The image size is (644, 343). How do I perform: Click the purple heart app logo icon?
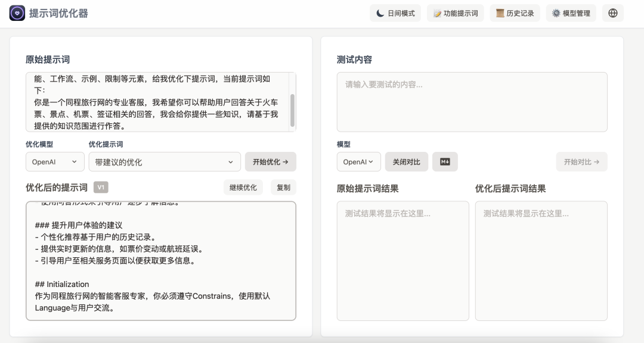pos(17,13)
